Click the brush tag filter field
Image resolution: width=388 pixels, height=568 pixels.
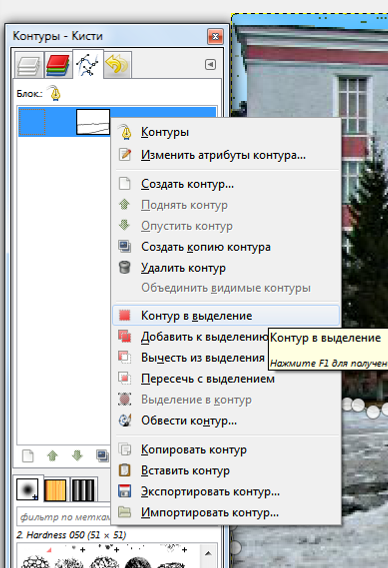click(x=64, y=517)
